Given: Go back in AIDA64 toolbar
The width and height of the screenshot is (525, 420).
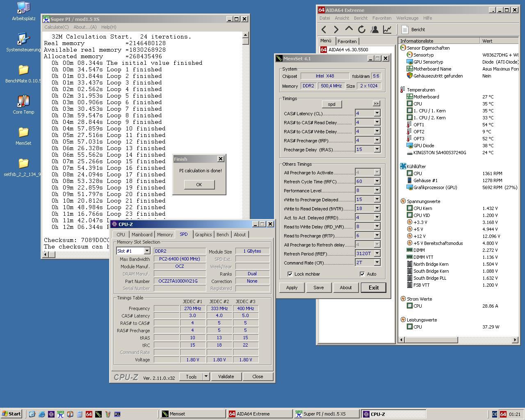Looking at the screenshot, I should click(x=324, y=30).
